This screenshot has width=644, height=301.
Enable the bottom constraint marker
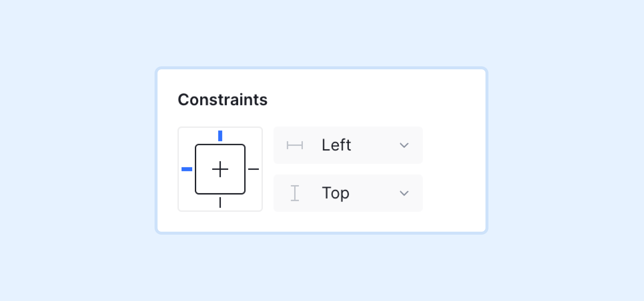220,202
